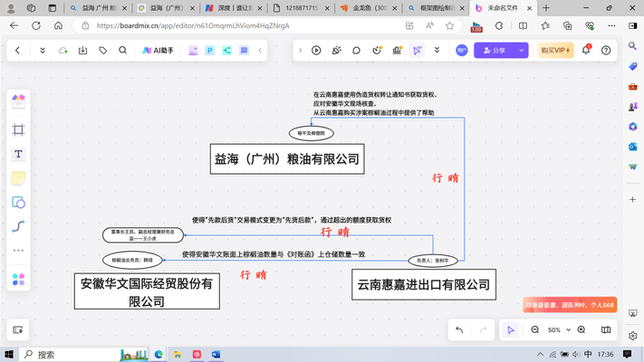
Task: Select the Shape tool
Action: point(18,202)
